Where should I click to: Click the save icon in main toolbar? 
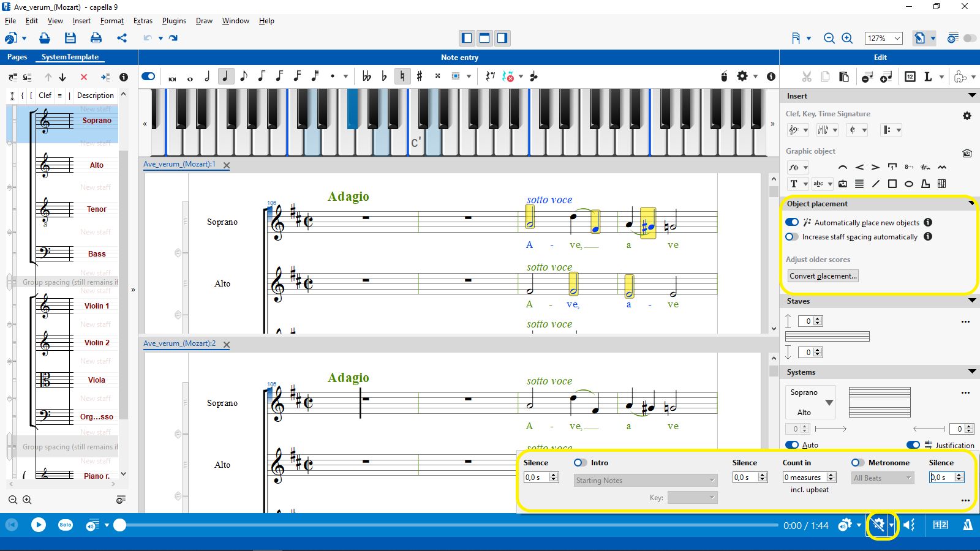coord(70,38)
